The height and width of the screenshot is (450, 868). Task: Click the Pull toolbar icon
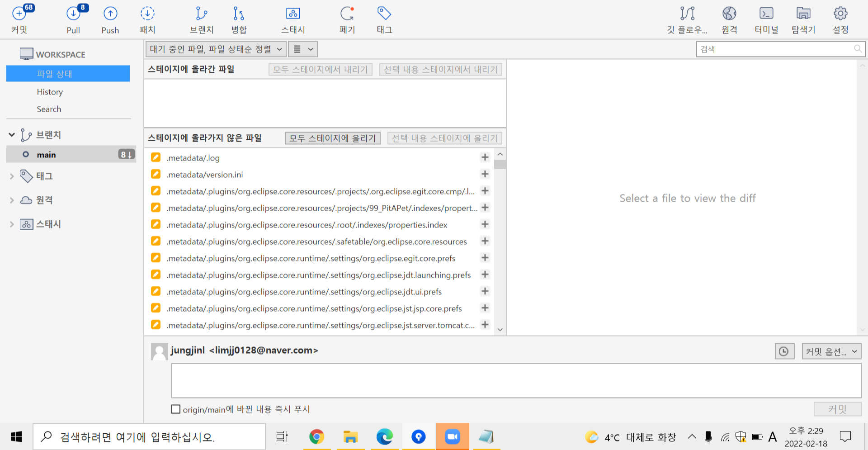tap(73, 19)
